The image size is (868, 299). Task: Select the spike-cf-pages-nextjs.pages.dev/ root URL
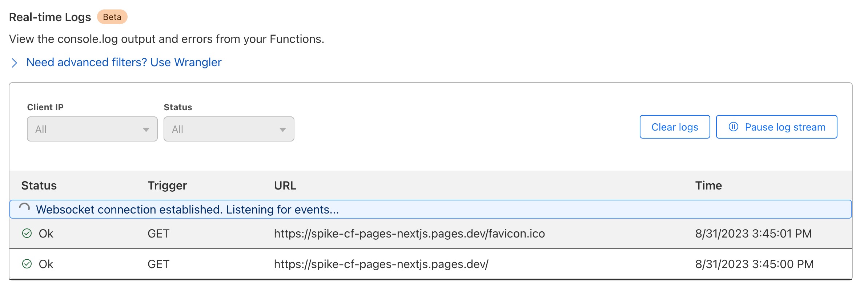(381, 264)
